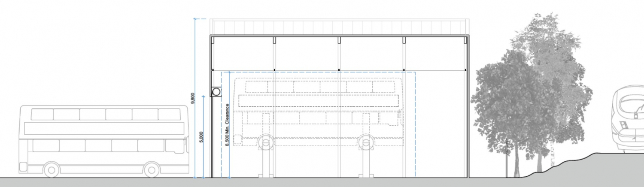The width and height of the screenshot is (644, 187).
Task: Click the "9,800" height dimension label
Action: click(192, 99)
